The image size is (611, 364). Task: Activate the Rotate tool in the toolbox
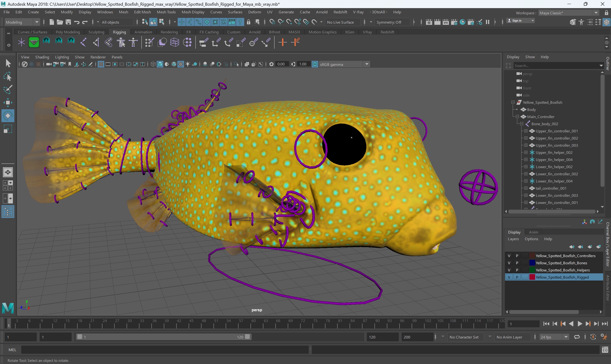coord(8,115)
